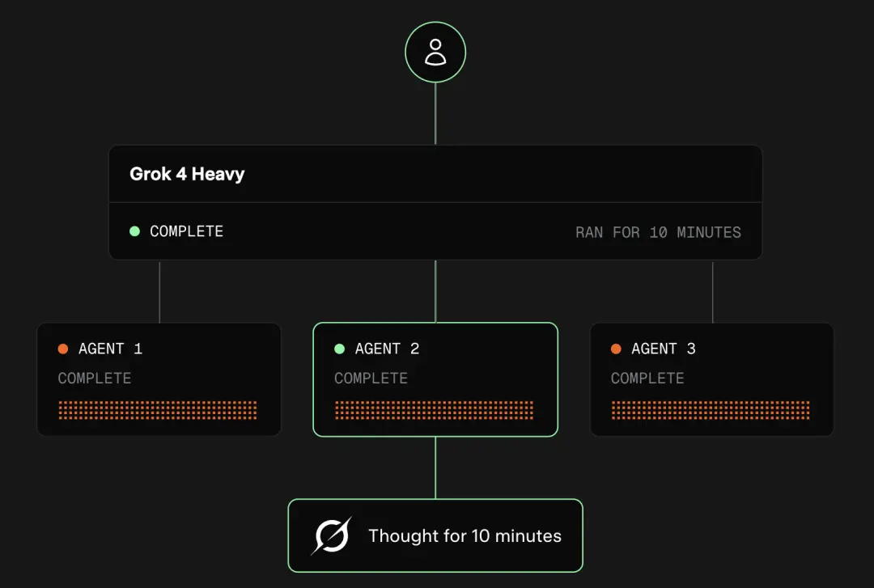Open the Agent 1 card
Screen dimensions: 874x588
[x=159, y=379]
